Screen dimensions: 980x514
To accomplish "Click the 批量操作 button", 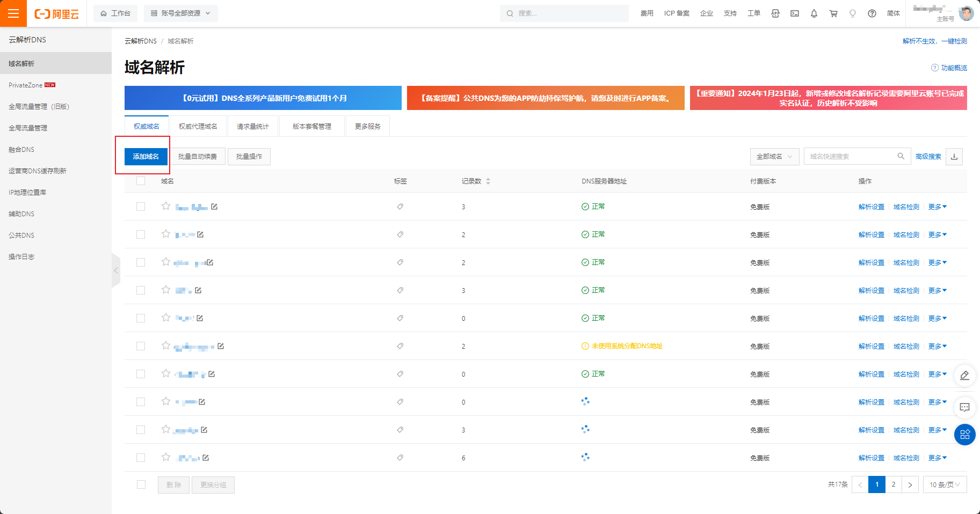I will (249, 157).
